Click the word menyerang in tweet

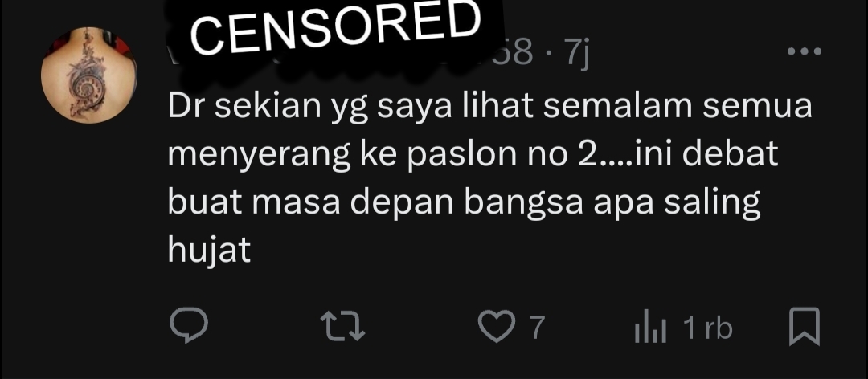(x=259, y=156)
